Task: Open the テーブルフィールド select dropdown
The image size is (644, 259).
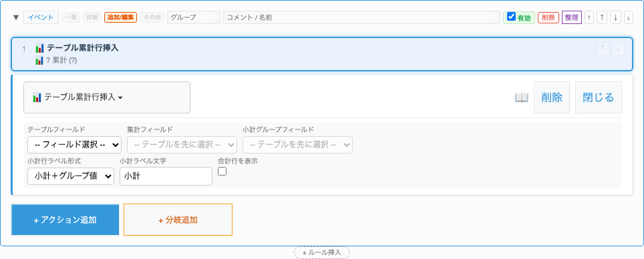Action: 74,144
